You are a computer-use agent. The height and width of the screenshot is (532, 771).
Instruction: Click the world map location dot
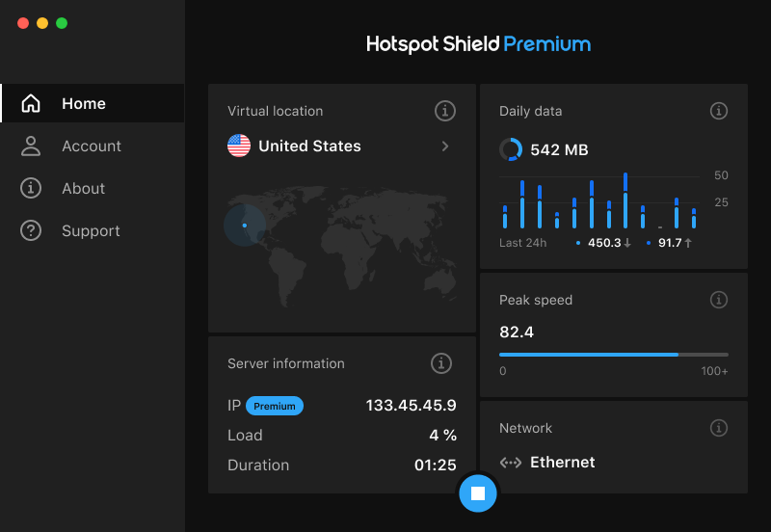click(x=245, y=226)
